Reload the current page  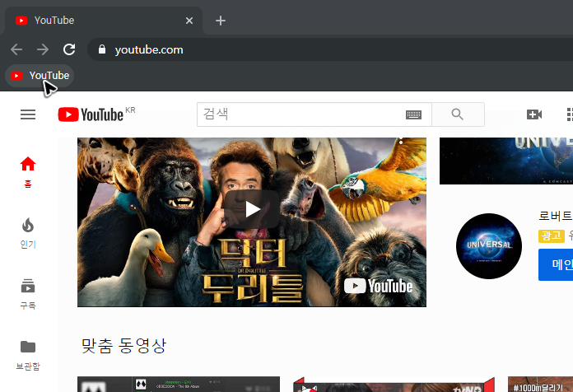(69, 49)
